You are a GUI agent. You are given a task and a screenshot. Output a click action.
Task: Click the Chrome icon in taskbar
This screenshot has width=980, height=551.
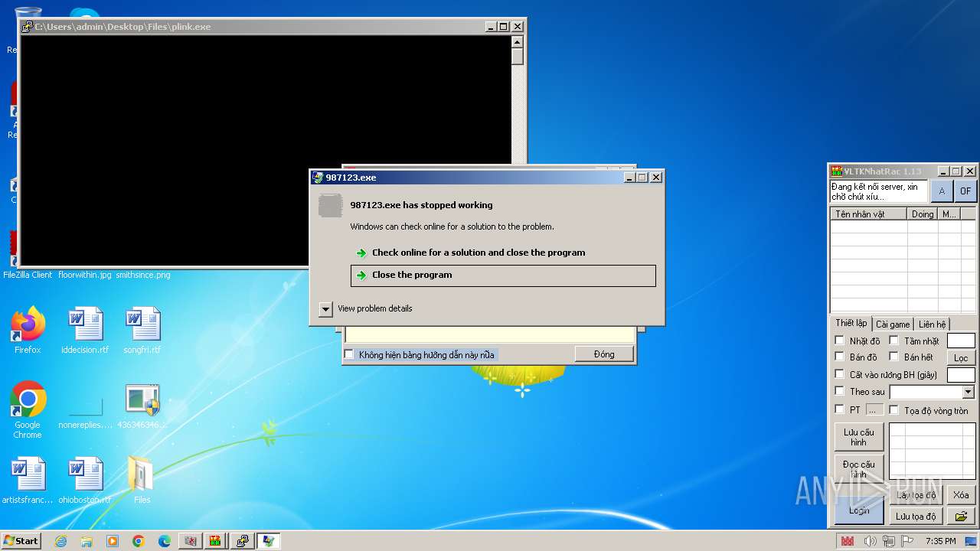pyautogui.click(x=139, y=541)
